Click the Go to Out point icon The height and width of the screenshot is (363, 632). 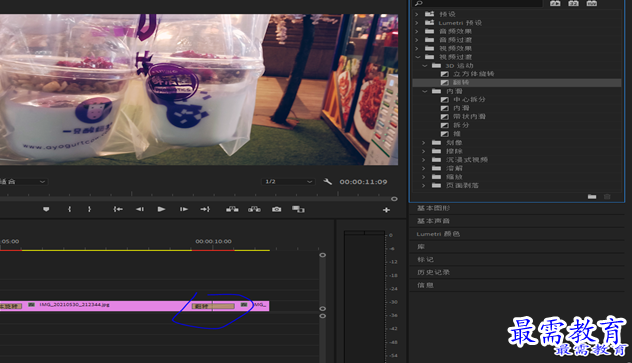205,209
